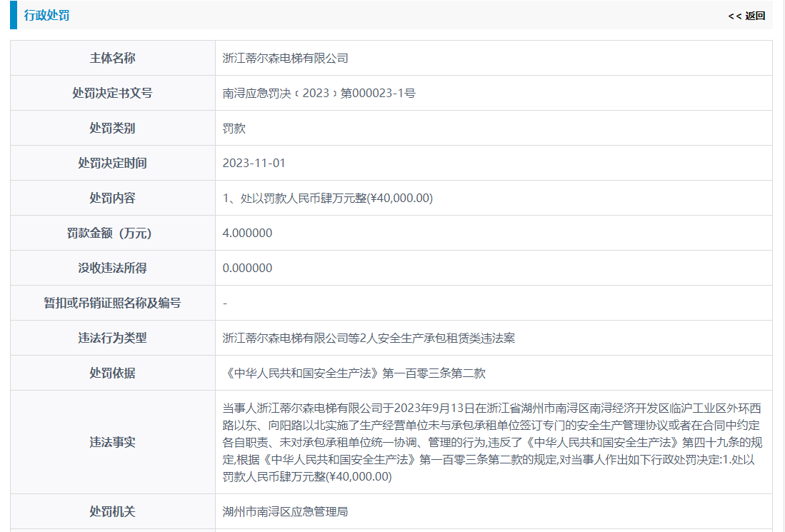Click the 处罚机关 label

pyautogui.click(x=113, y=511)
